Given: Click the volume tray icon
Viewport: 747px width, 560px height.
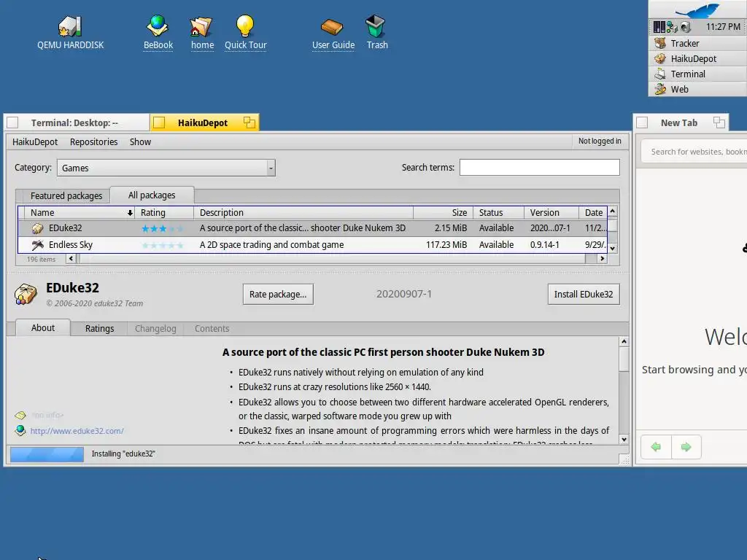Looking at the screenshot, I should pos(685,27).
